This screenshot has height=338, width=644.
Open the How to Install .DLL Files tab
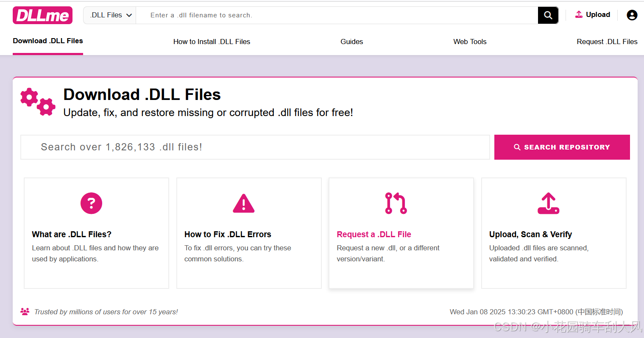[212, 42]
